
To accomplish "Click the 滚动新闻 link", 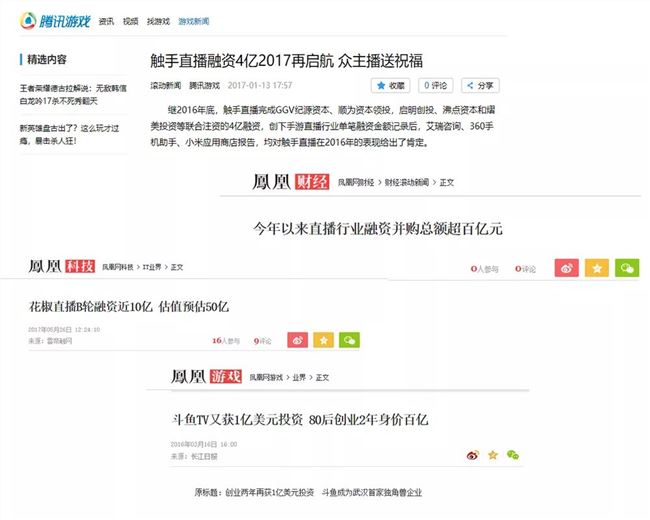I will coord(166,85).
